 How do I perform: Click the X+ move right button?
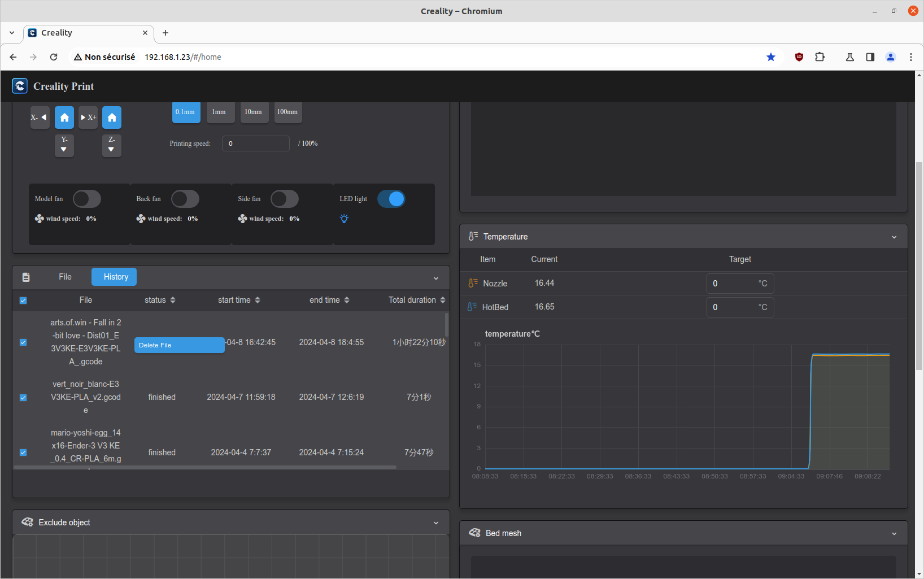88,117
